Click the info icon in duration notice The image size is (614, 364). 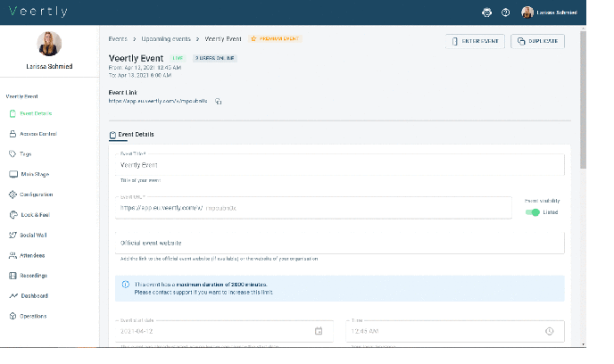126,285
